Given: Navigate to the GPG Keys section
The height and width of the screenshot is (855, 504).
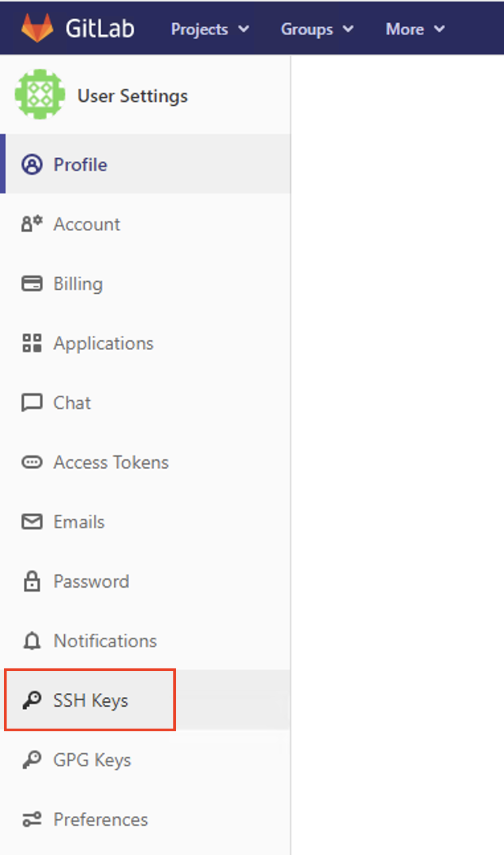Looking at the screenshot, I should tap(91, 760).
